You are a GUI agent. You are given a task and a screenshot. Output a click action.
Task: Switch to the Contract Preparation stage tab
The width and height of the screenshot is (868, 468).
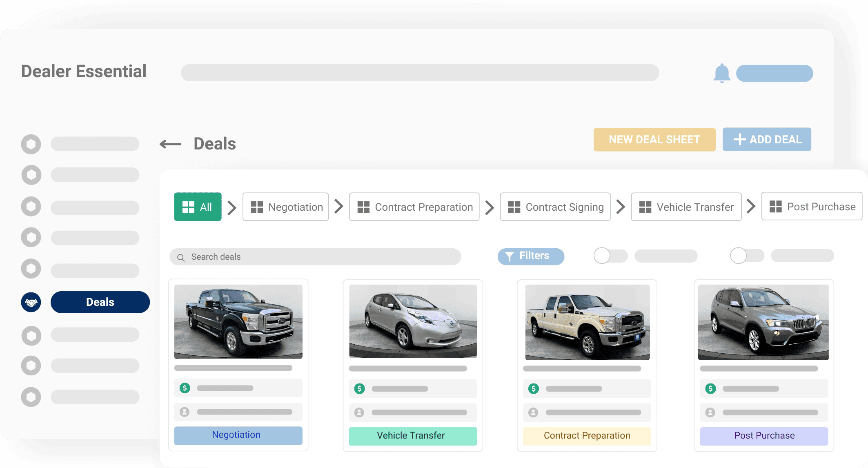(414, 207)
